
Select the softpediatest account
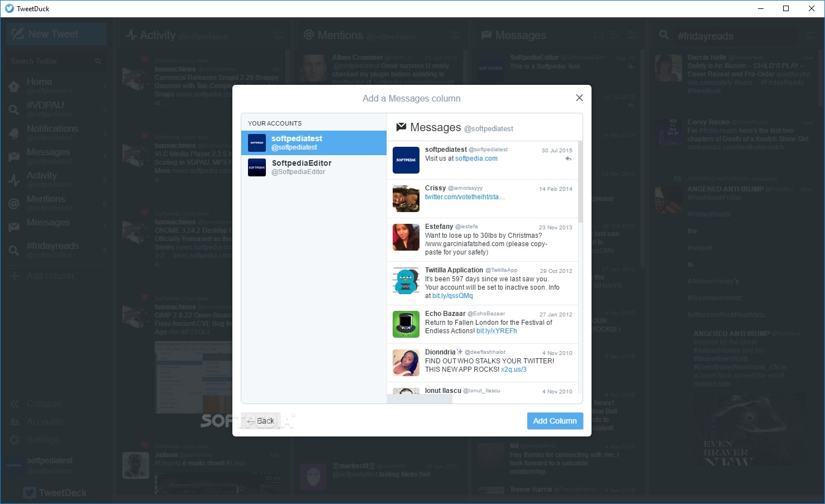(x=314, y=143)
